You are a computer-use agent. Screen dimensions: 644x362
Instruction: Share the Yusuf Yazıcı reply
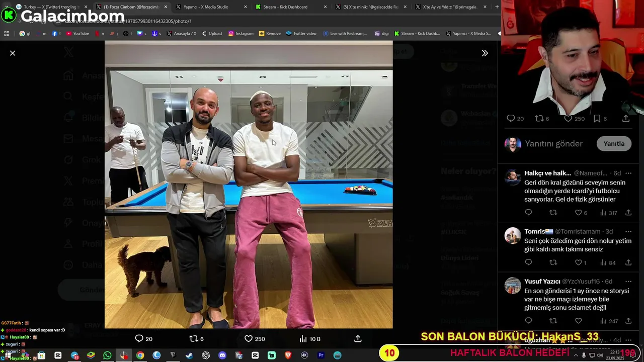pyautogui.click(x=628, y=321)
